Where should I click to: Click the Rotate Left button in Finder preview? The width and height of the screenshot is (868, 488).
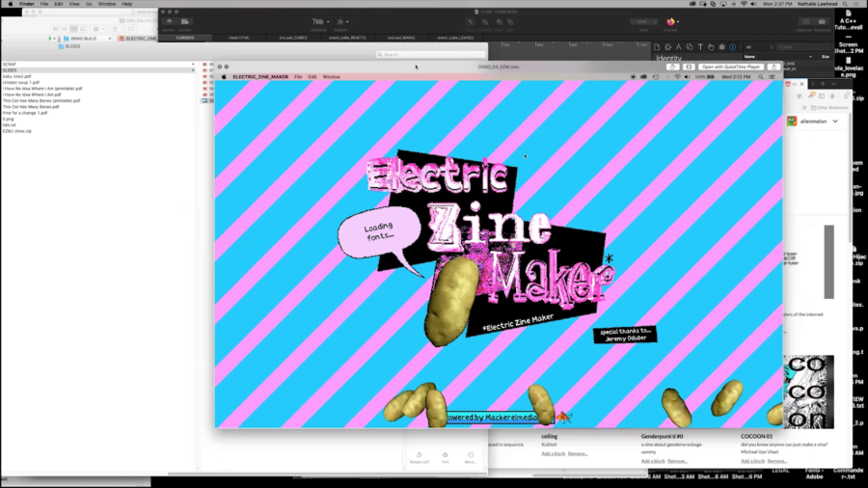420,457
